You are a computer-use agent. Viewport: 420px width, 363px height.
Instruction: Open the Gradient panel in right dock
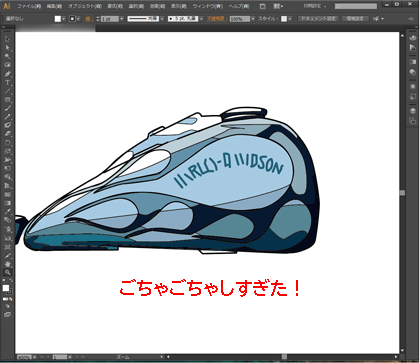[x=412, y=62]
